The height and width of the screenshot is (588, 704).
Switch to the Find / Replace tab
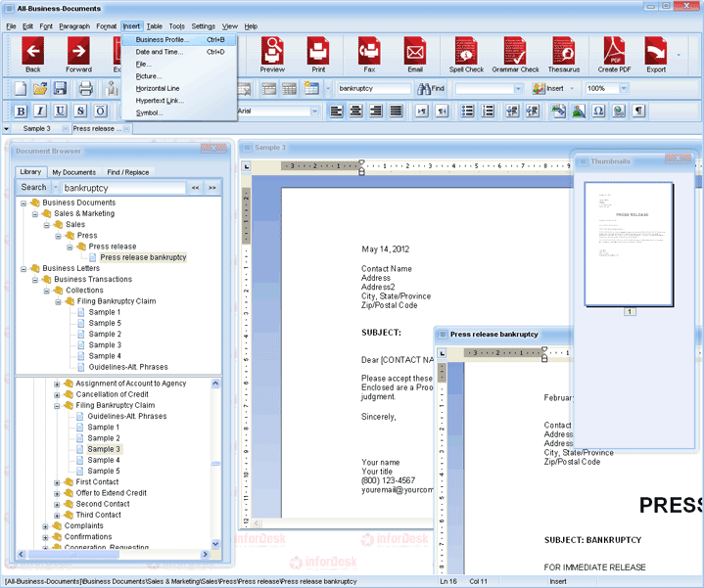pyautogui.click(x=127, y=172)
